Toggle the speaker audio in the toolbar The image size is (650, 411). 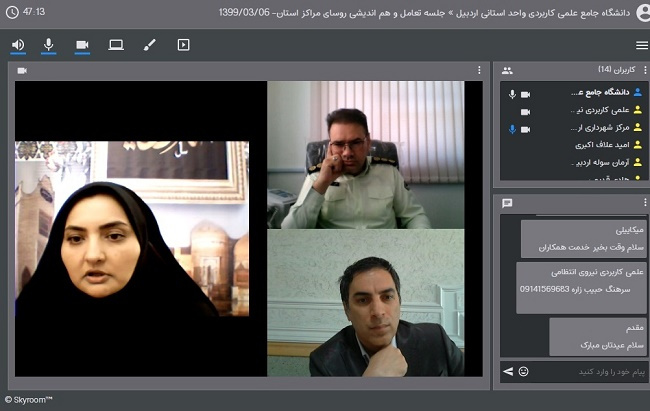point(18,45)
